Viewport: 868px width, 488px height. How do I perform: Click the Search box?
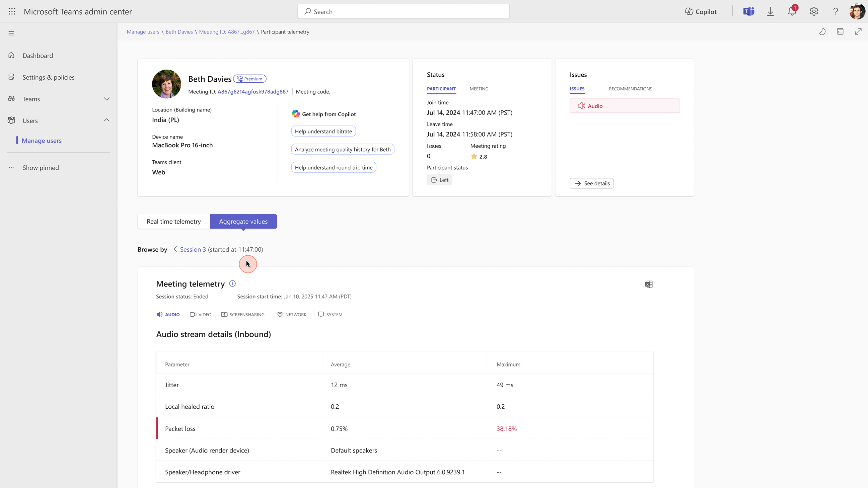click(403, 11)
